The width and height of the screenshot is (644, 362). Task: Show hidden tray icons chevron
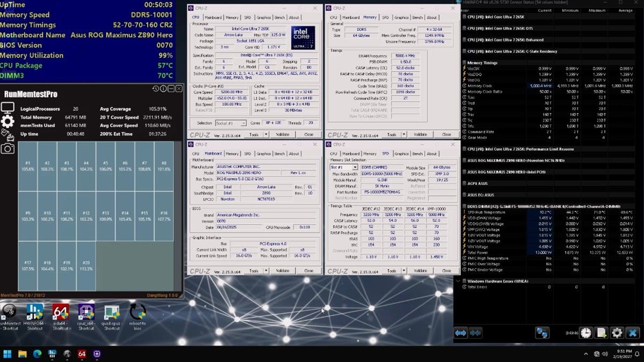[586, 354]
